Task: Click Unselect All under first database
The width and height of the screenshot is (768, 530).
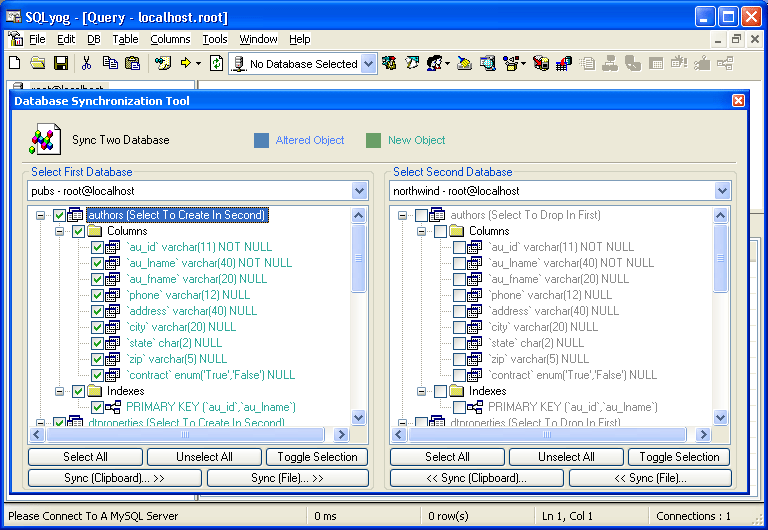Action: (x=204, y=457)
